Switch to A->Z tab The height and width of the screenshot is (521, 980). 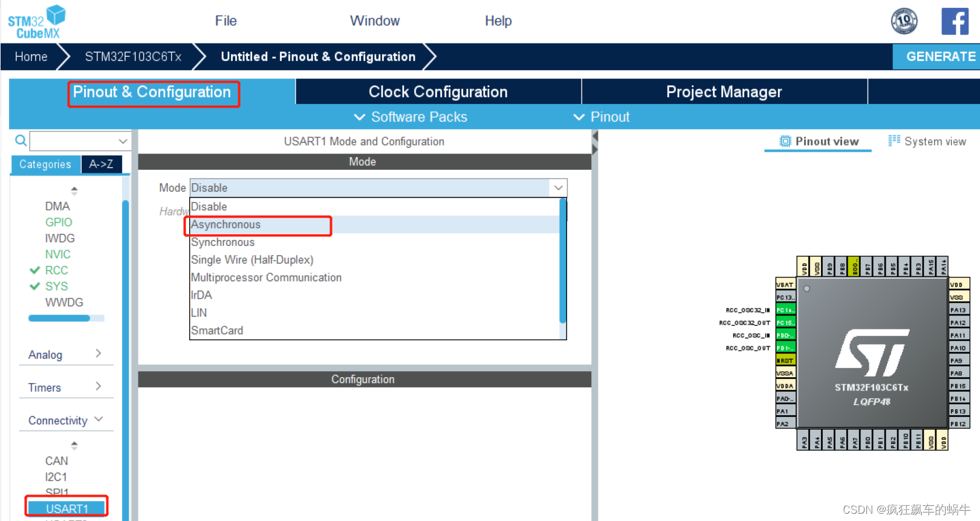(102, 164)
